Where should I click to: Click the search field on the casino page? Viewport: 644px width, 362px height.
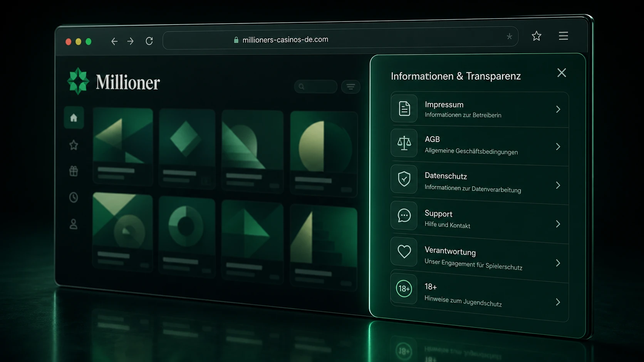tap(315, 87)
